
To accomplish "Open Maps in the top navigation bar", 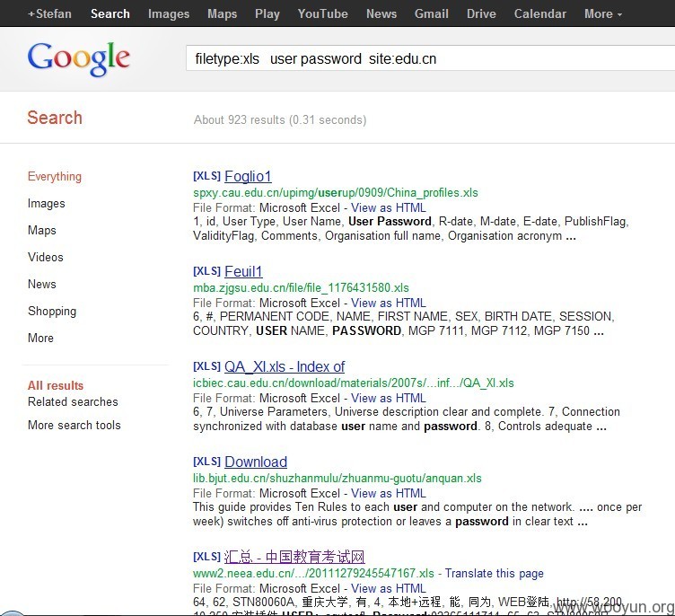I will (x=222, y=13).
